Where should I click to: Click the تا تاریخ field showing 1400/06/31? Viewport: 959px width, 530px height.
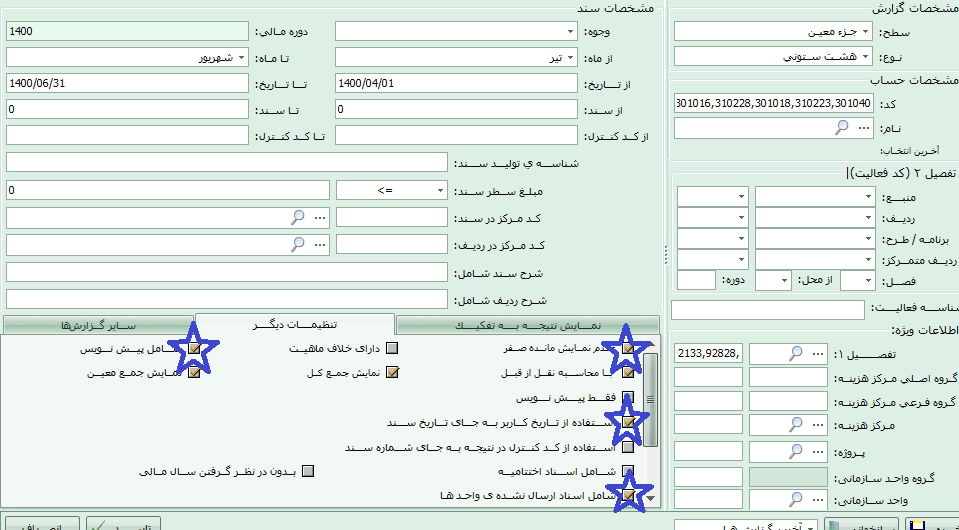(x=127, y=83)
